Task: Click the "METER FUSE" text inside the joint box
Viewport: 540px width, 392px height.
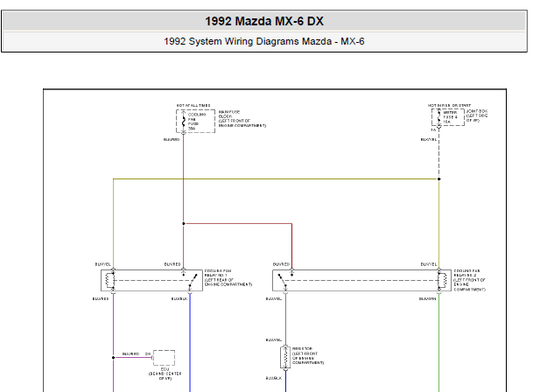Action: (450, 117)
